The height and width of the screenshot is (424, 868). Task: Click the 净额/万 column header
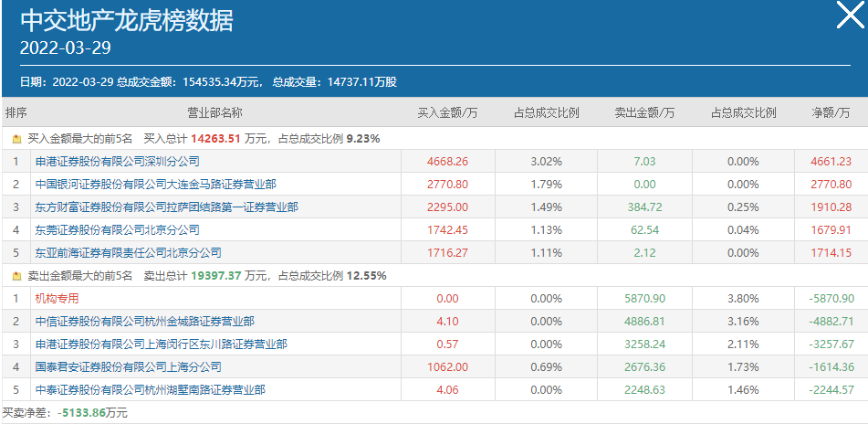(x=830, y=113)
